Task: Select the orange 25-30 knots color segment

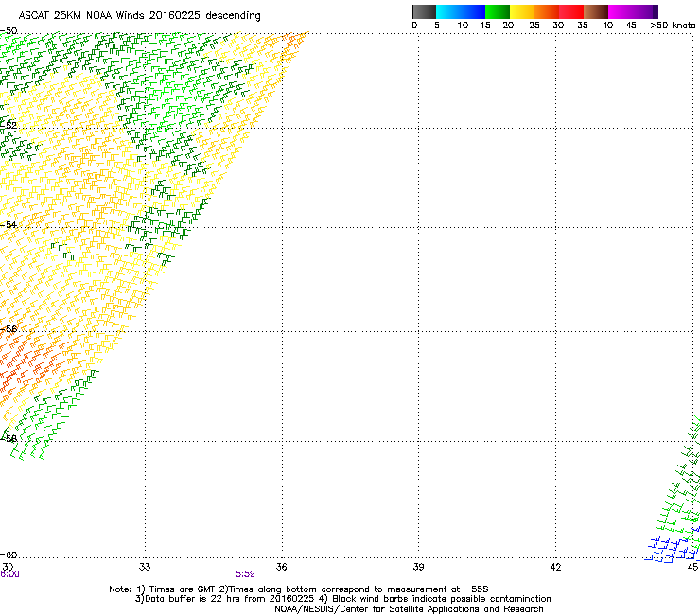Action: tap(547, 11)
